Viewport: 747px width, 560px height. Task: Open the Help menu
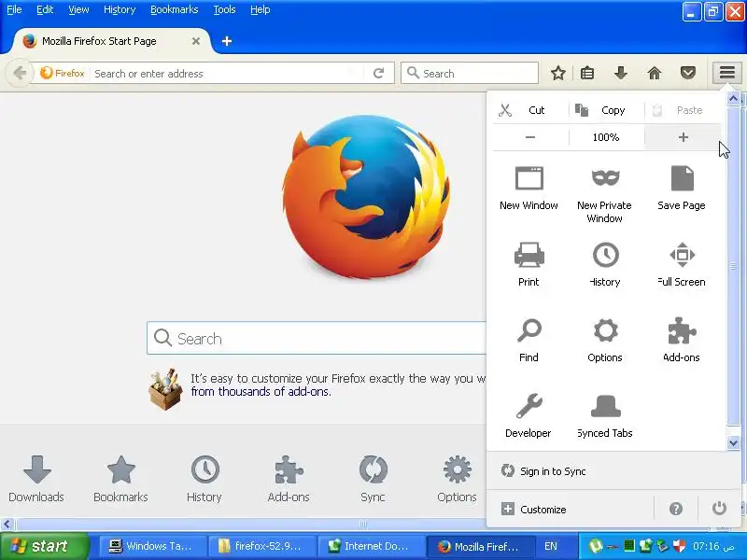coord(261,9)
